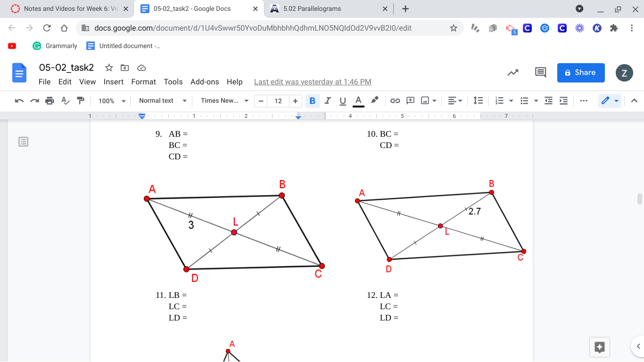Open the browser extensions puzzle menu
Screen dimensions: 644x362
coord(614,28)
